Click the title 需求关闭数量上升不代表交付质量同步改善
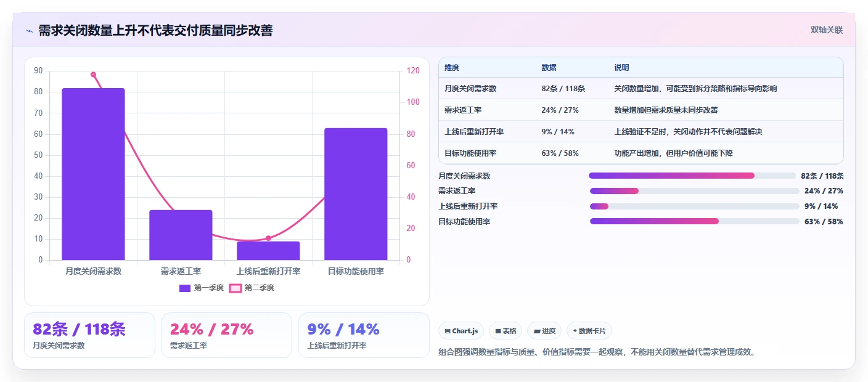This screenshot has width=868, height=382. pos(155,30)
